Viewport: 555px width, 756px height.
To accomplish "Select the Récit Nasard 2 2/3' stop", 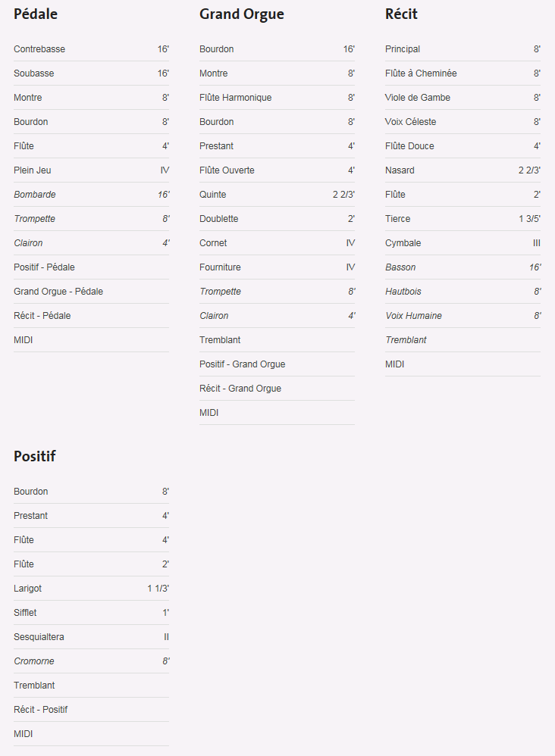I will (x=462, y=170).
